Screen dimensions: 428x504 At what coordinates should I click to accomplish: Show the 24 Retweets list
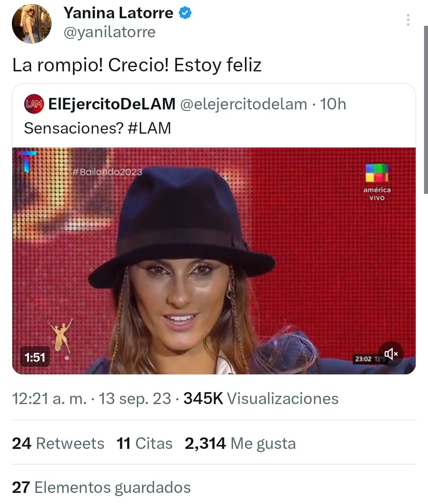58,443
